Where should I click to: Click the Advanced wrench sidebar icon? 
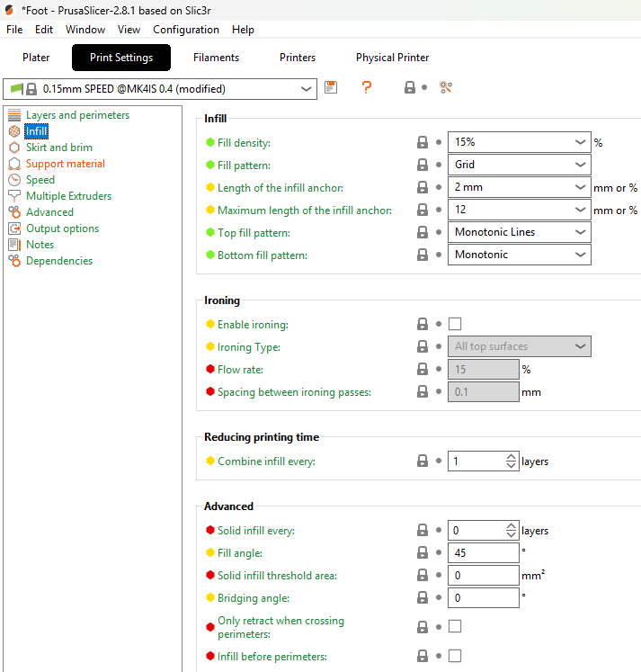point(14,212)
